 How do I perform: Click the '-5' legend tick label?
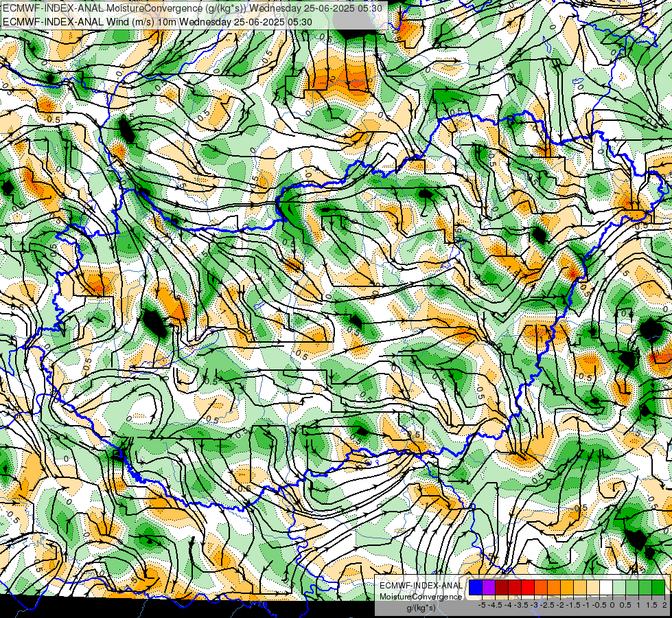483,605
